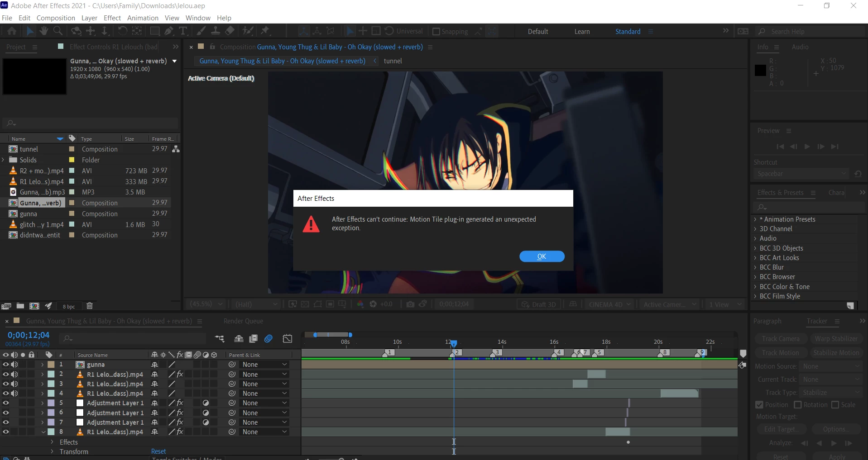Toggle Frame Blending switch in timeline header

tap(254, 338)
